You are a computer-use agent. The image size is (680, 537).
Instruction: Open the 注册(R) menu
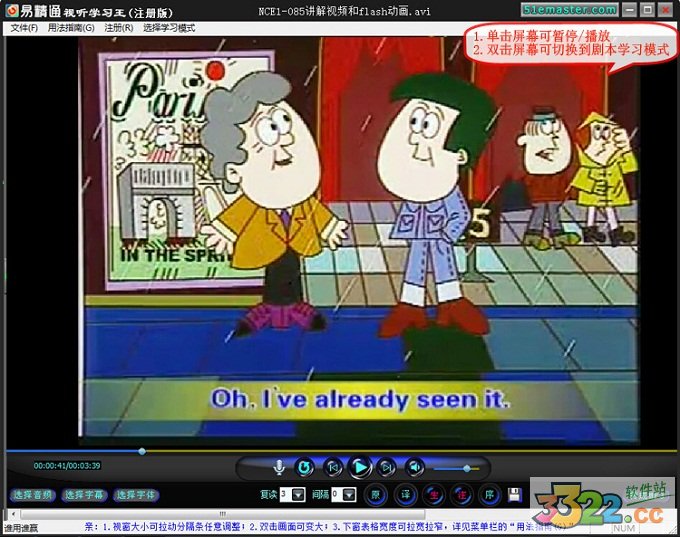coord(119,28)
